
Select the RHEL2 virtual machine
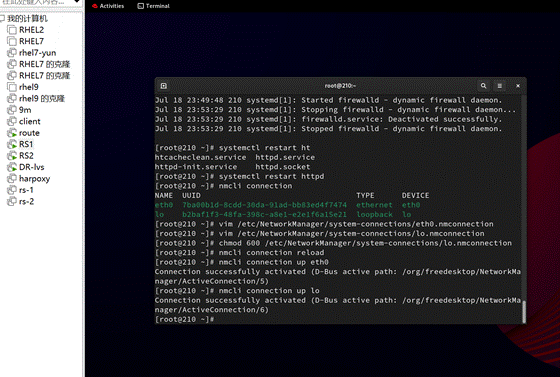click(31, 30)
